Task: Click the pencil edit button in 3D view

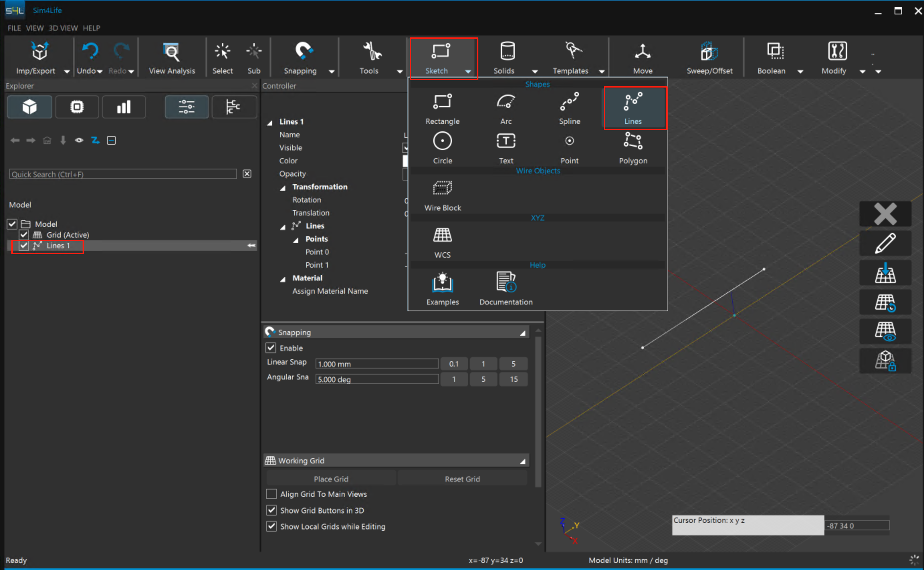Action: click(x=885, y=244)
